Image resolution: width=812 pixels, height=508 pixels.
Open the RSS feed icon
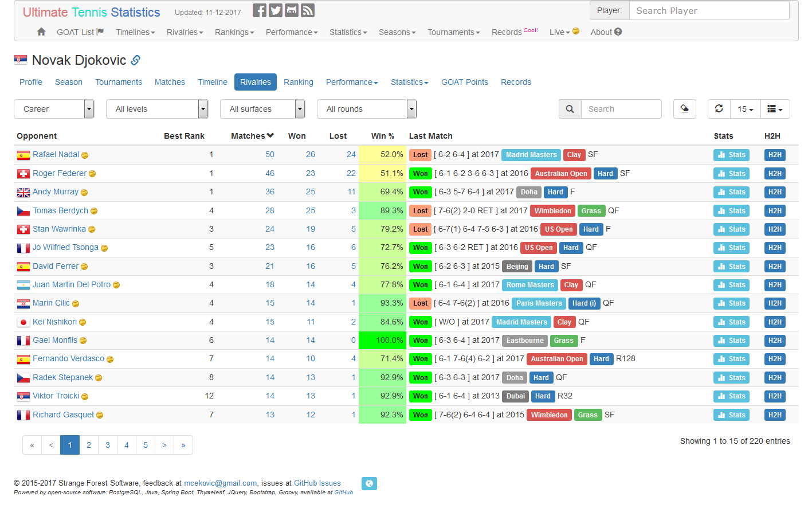click(x=308, y=11)
